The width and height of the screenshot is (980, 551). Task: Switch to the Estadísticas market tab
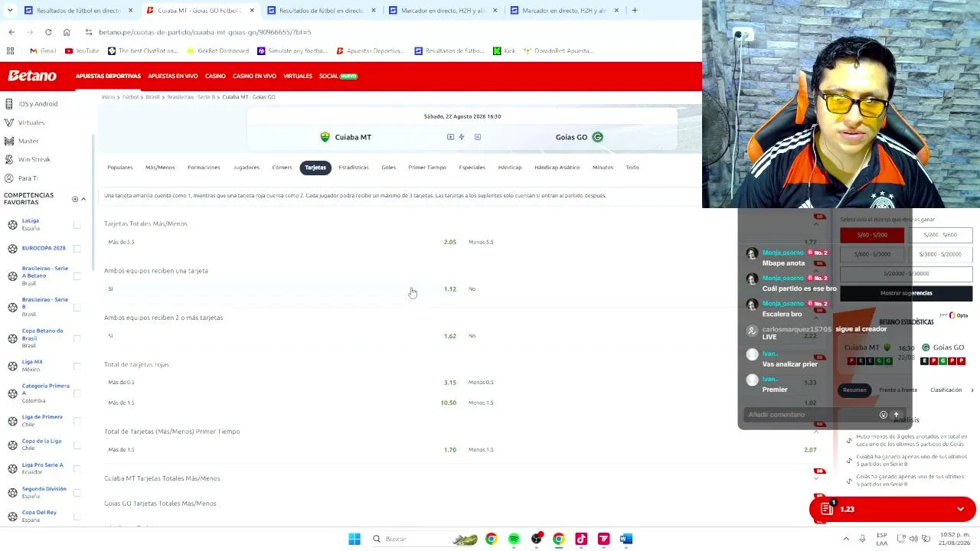click(x=354, y=168)
